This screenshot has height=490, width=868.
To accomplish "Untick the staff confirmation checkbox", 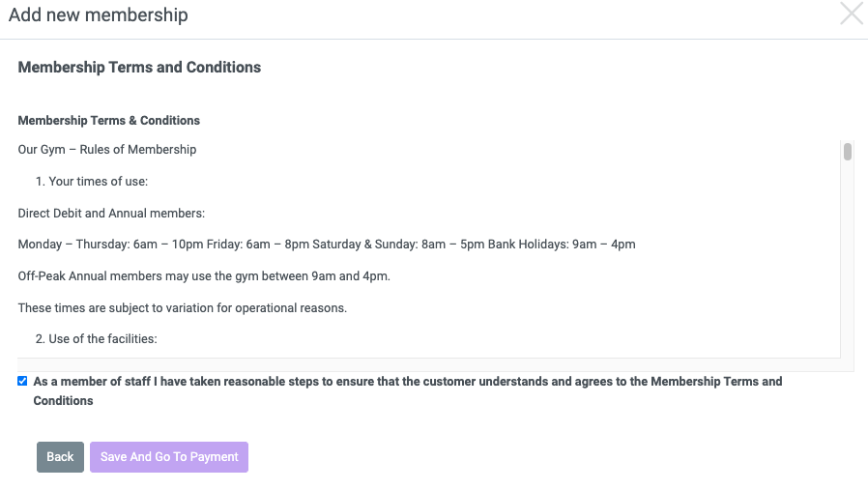I will [22, 381].
